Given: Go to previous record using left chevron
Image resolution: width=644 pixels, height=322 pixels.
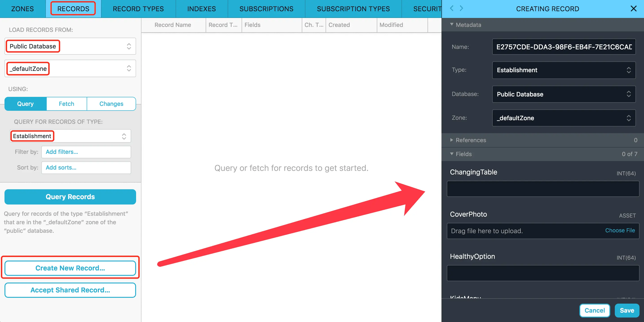Looking at the screenshot, I should [452, 9].
